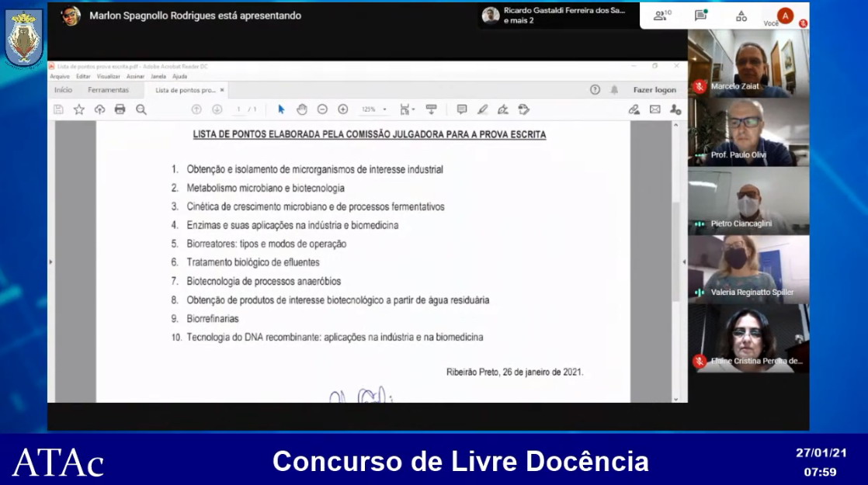Close the 'Lista de pontos pro...' tab
This screenshot has height=485, width=868.
[x=223, y=89]
